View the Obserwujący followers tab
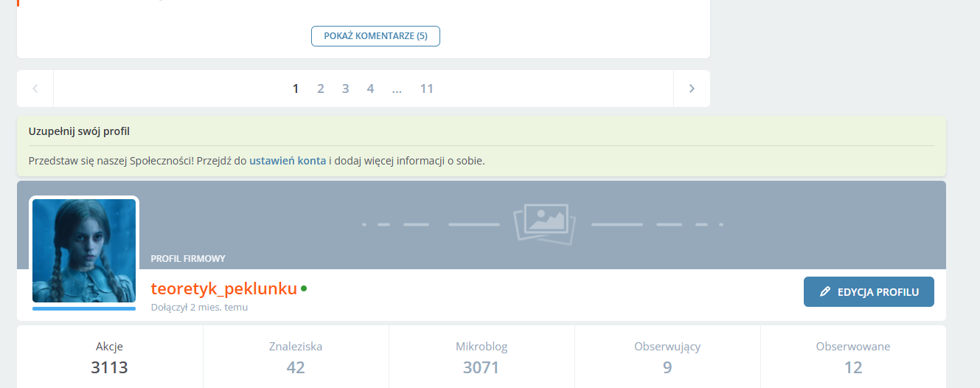 click(667, 357)
